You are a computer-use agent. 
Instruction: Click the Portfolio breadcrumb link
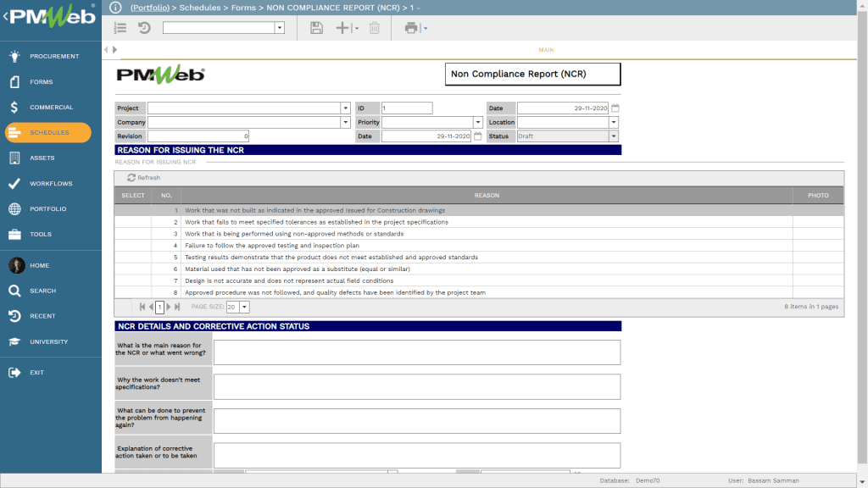click(x=150, y=8)
